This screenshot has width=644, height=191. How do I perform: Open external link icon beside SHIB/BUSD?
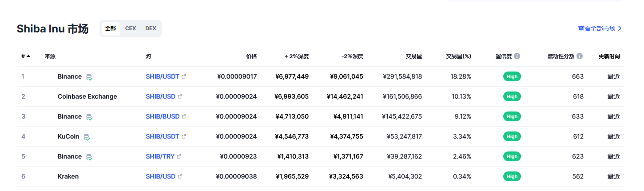click(184, 116)
